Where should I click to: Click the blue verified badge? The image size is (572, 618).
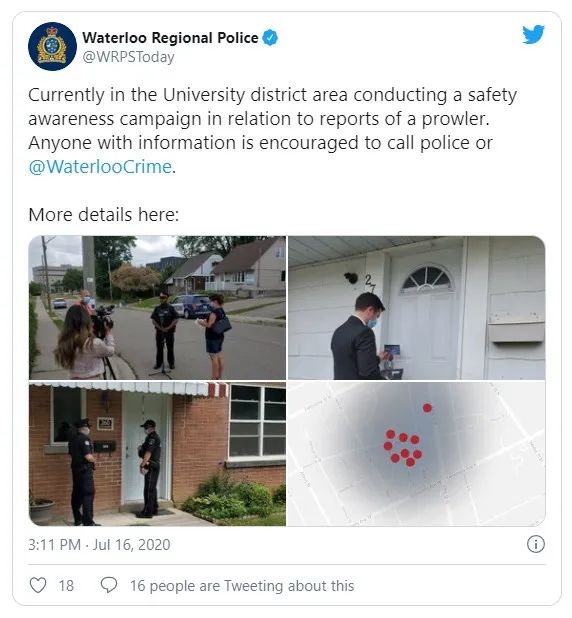pos(270,38)
